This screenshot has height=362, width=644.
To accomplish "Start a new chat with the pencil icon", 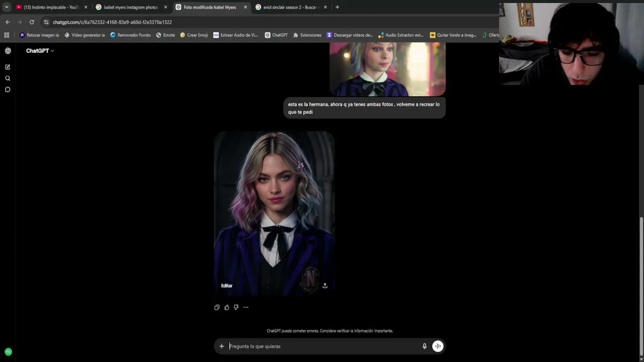I will click(x=8, y=67).
